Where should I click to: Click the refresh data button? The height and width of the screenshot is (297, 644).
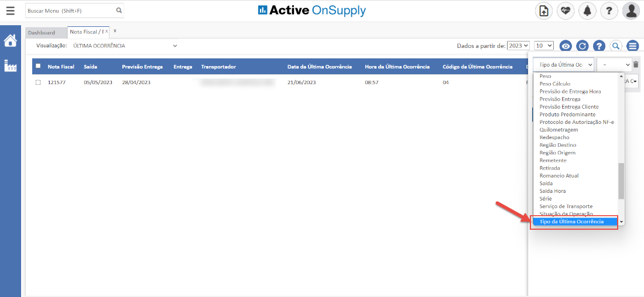tap(583, 46)
